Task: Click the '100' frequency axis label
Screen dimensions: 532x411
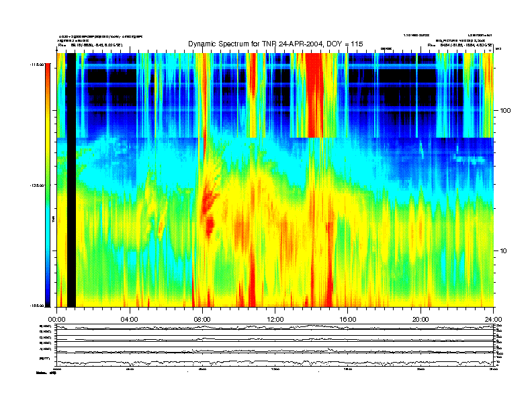Action: click(505, 111)
